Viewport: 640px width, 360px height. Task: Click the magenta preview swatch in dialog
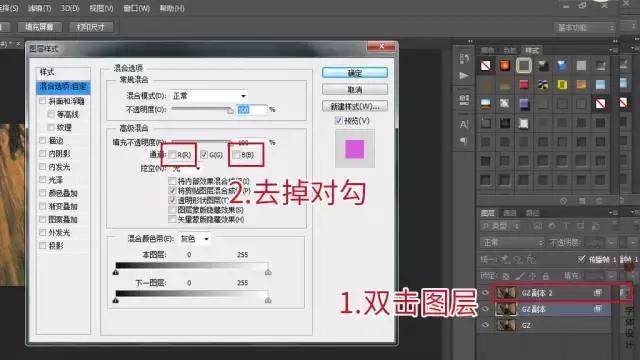pyautogui.click(x=354, y=149)
